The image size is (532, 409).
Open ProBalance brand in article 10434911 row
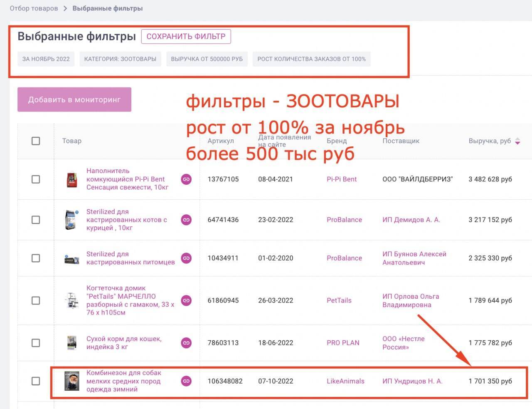click(344, 258)
